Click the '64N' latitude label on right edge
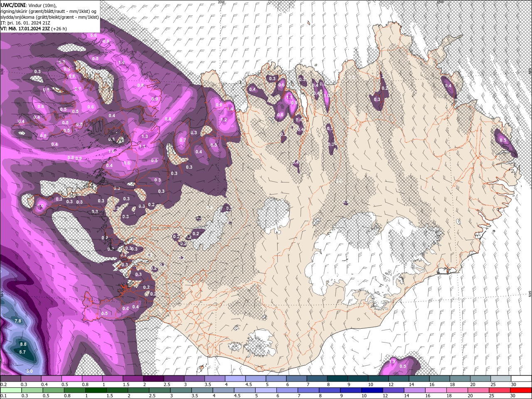 pos(530,293)
